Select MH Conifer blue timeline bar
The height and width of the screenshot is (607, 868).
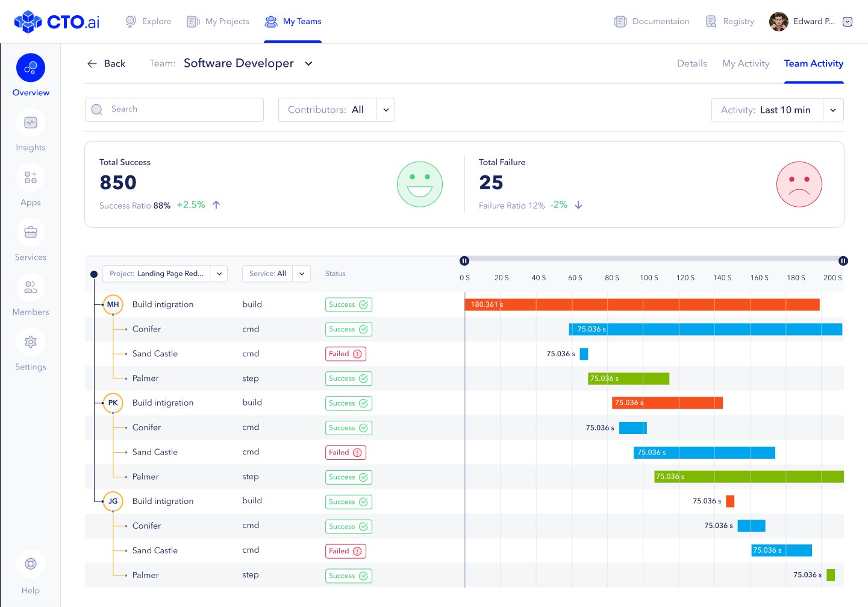point(705,329)
